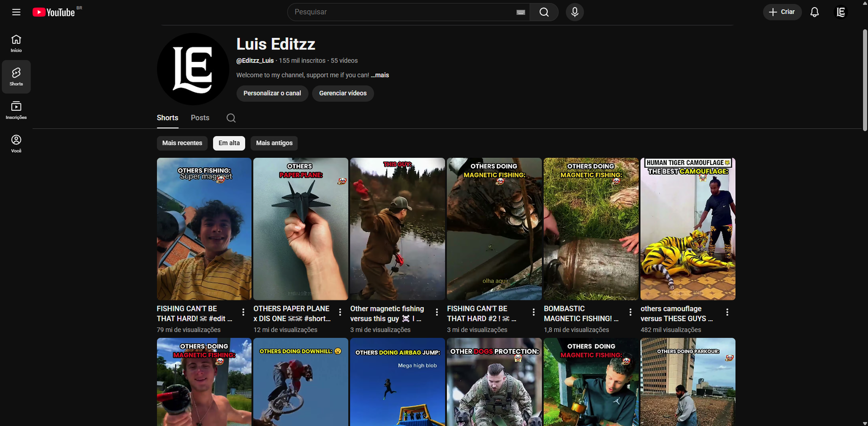Click the 482 mil visualizações text

[x=671, y=330]
